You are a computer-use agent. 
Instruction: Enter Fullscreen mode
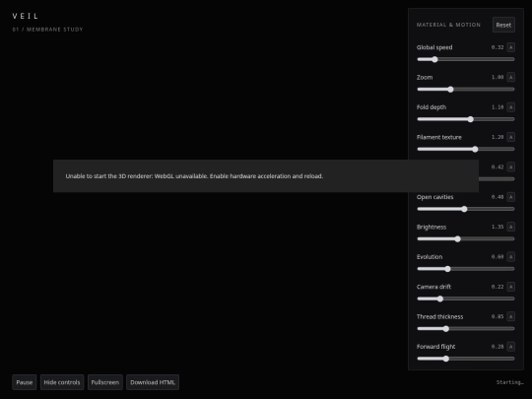pos(105,382)
